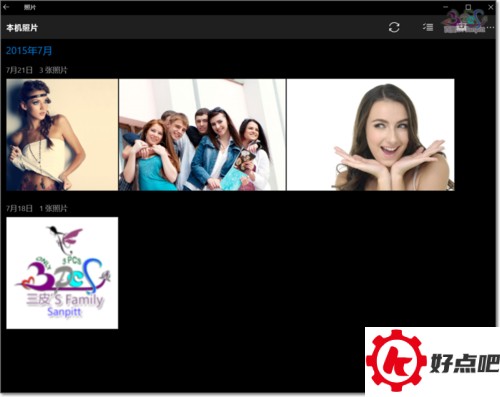Click the 3张照片 count label
Viewport: 500px width, 397px height.
point(53,70)
